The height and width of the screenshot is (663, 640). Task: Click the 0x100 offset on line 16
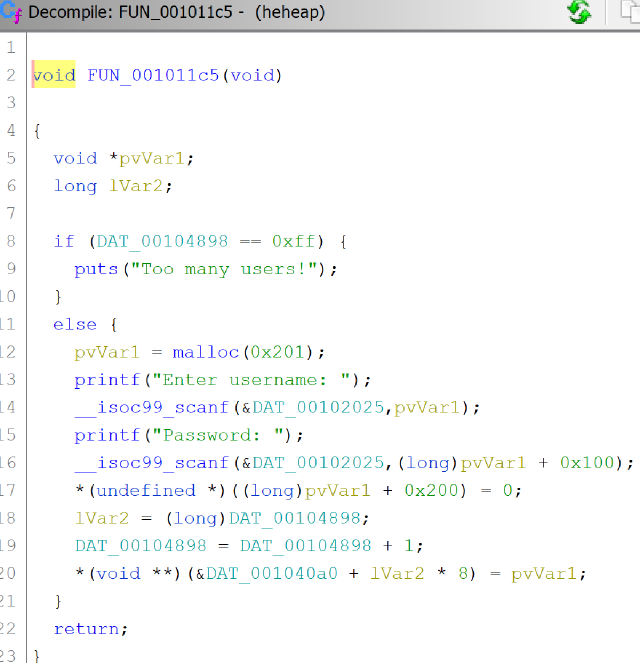coord(587,463)
